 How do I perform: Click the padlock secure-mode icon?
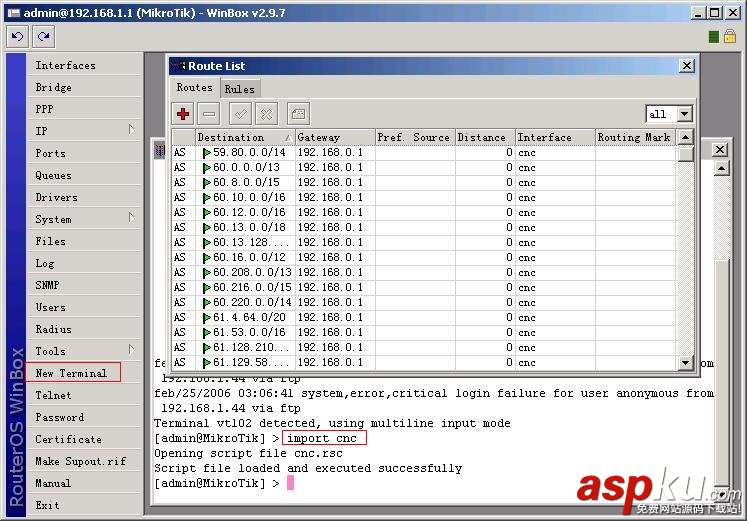click(729, 36)
